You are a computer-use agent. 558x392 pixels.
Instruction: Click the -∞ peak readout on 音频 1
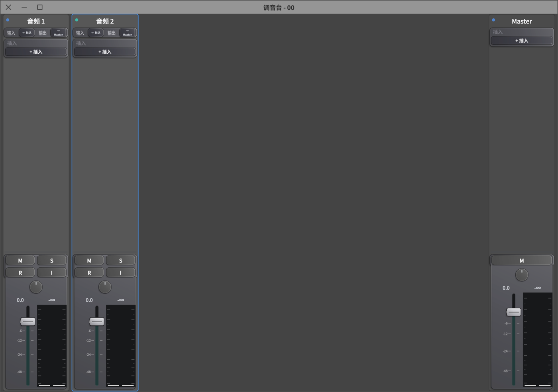pyautogui.click(x=52, y=300)
